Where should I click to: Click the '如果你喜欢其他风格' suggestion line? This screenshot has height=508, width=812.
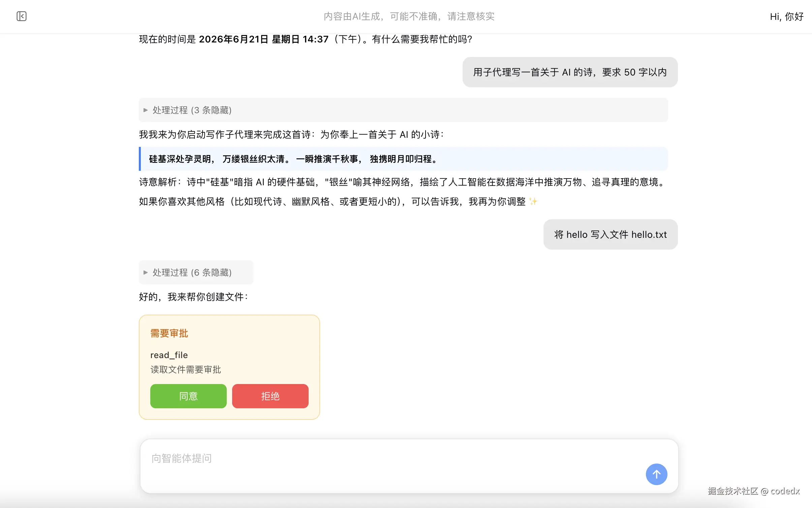(x=338, y=202)
